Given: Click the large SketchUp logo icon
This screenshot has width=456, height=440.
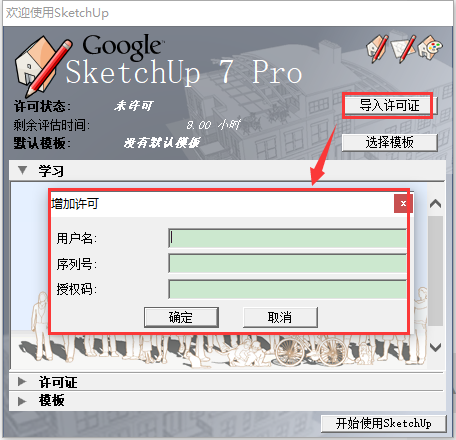Looking at the screenshot, I should pyautogui.click(x=43, y=66).
